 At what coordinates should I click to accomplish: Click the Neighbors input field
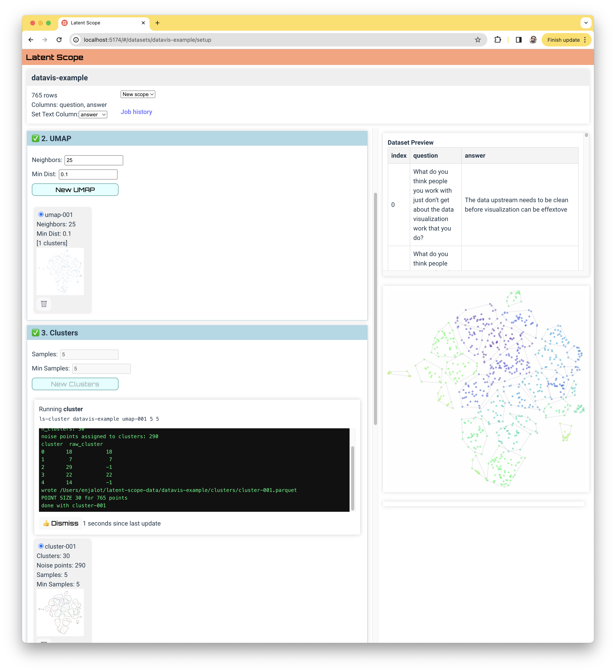coord(94,160)
